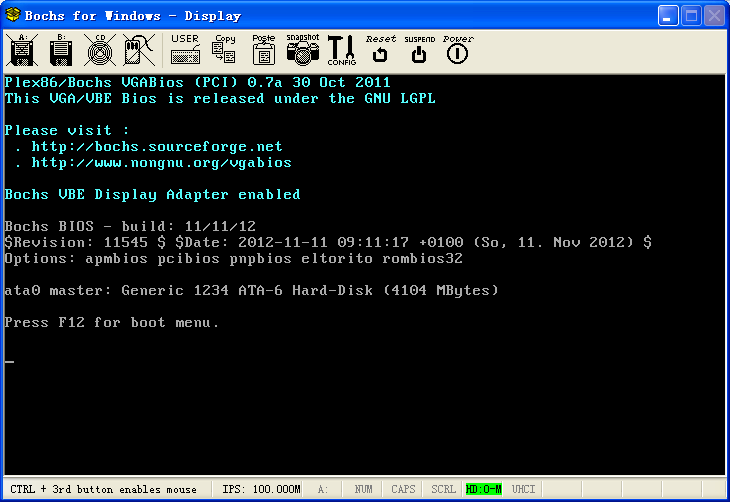Click the USER keyboard shortcut button

(185, 49)
